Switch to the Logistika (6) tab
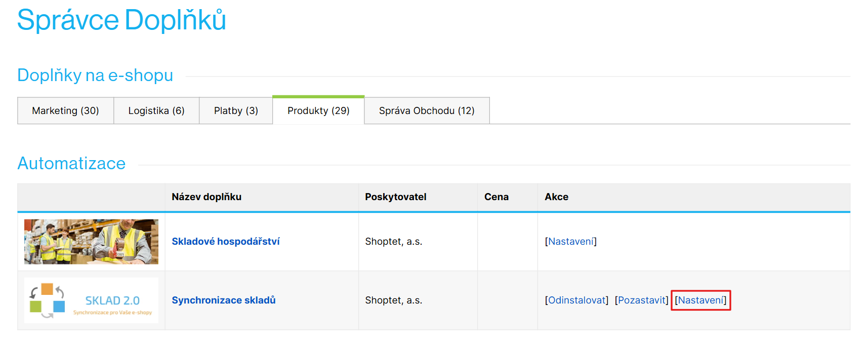 point(156,110)
